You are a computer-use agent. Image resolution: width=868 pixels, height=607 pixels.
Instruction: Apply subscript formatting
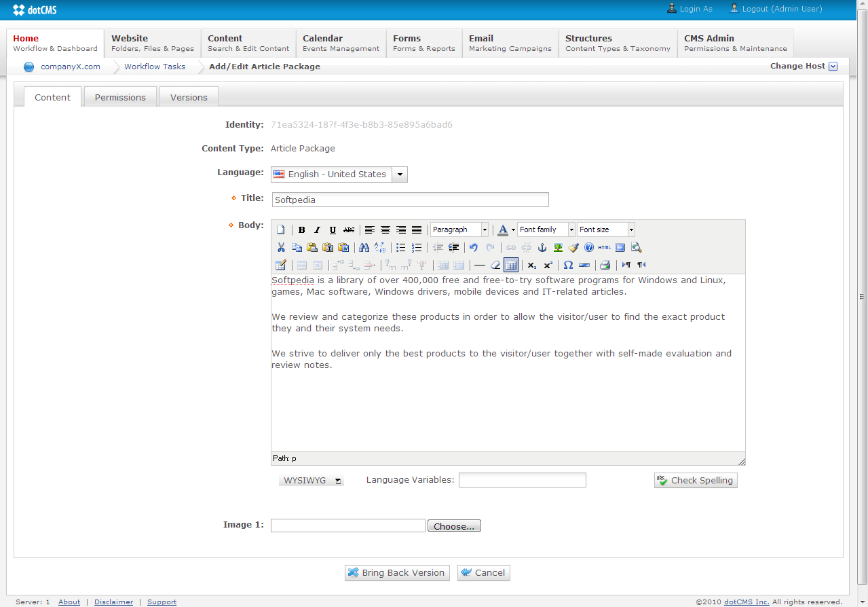(x=532, y=265)
